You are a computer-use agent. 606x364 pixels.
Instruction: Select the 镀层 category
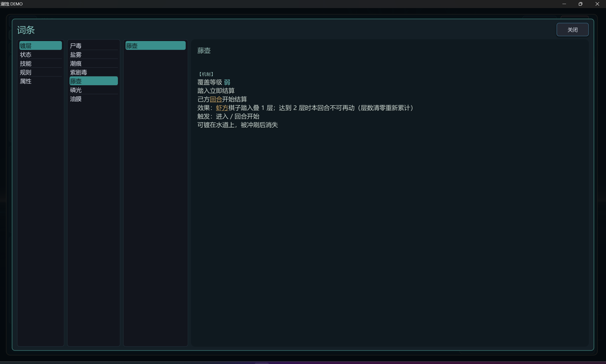[40, 46]
